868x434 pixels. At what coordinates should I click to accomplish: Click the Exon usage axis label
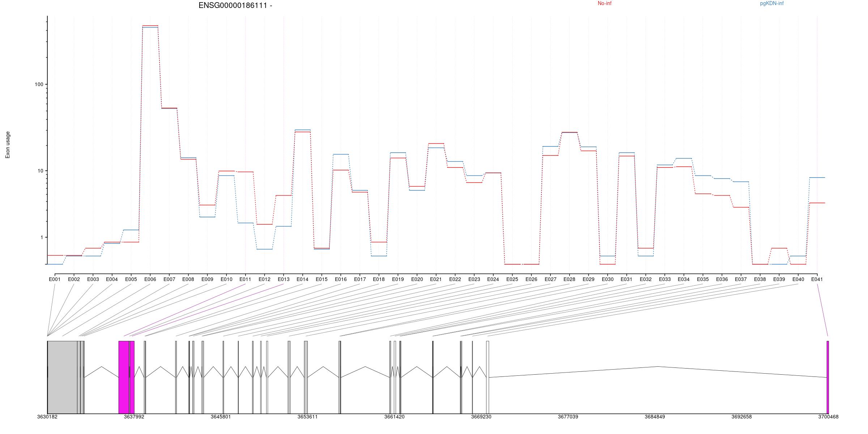pos(8,145)
